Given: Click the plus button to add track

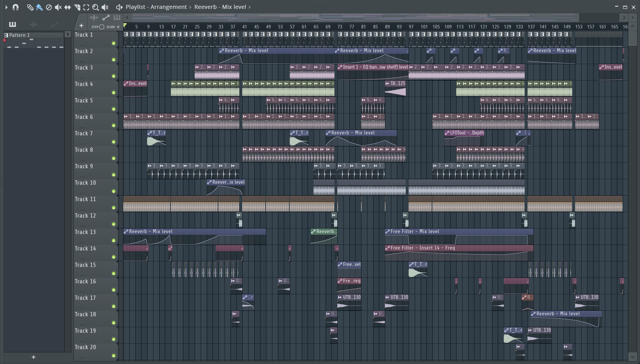Looking at the screenshot, I should click(81, 26).
